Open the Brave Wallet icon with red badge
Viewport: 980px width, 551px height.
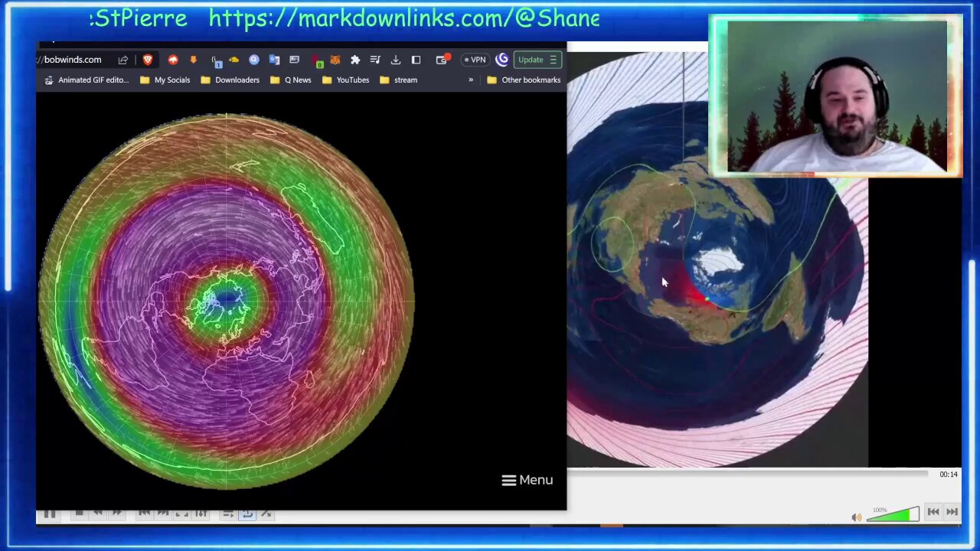click(443, 60)
